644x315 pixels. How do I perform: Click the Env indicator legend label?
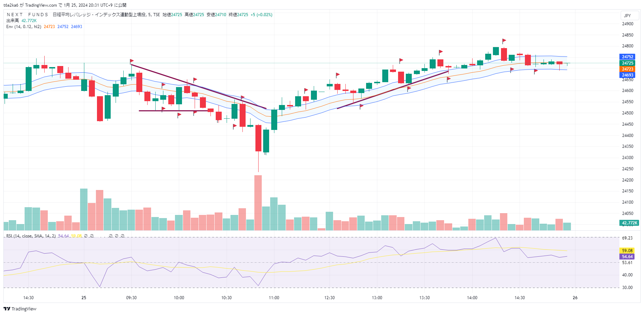24,27
